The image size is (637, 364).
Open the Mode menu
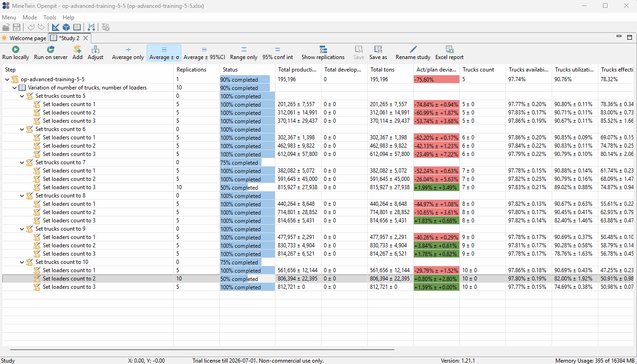click(x=30, y=18)
